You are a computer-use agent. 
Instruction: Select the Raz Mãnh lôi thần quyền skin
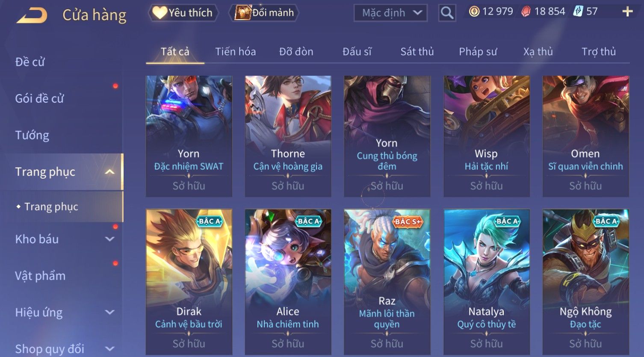pyautogui.click(x=387, y=282)
